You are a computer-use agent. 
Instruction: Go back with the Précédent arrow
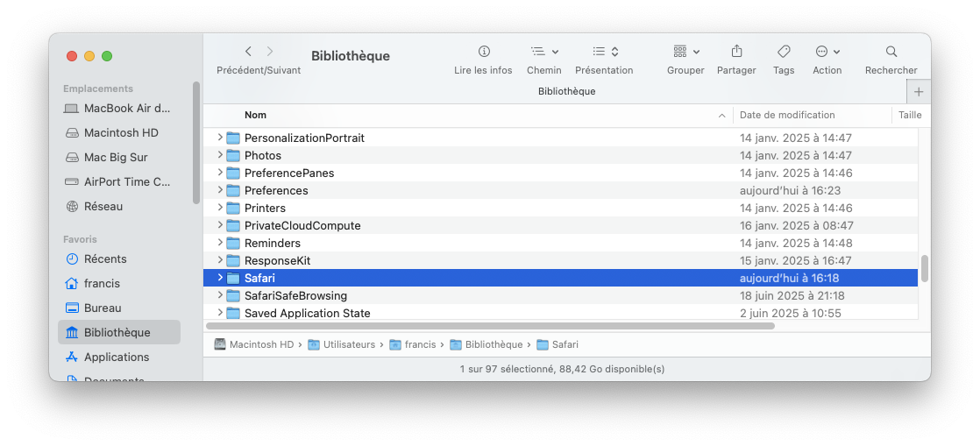tap(249, 52)
